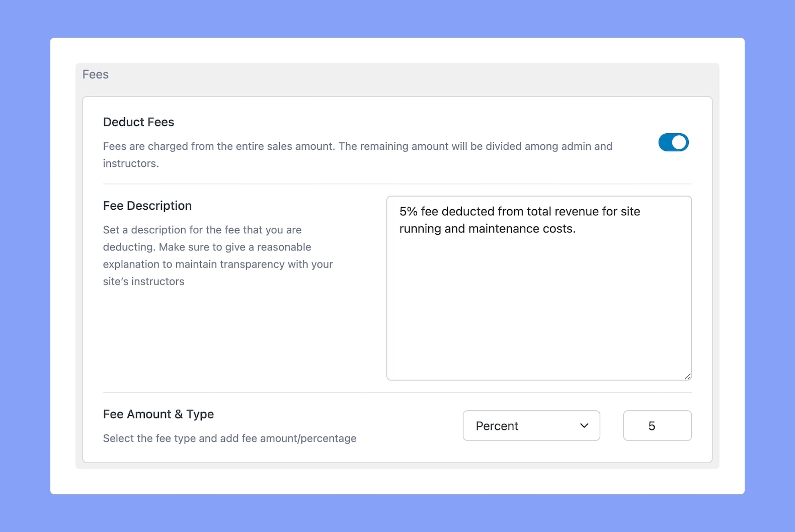This screenshot has width=795, height=532.
Task: Click the Fee Description label
Action: click(x=147, y=206)
